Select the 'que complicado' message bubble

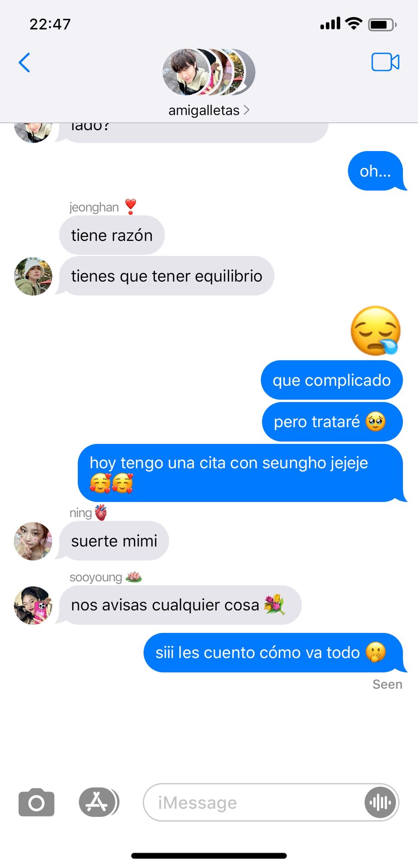(x=332, y=380)
